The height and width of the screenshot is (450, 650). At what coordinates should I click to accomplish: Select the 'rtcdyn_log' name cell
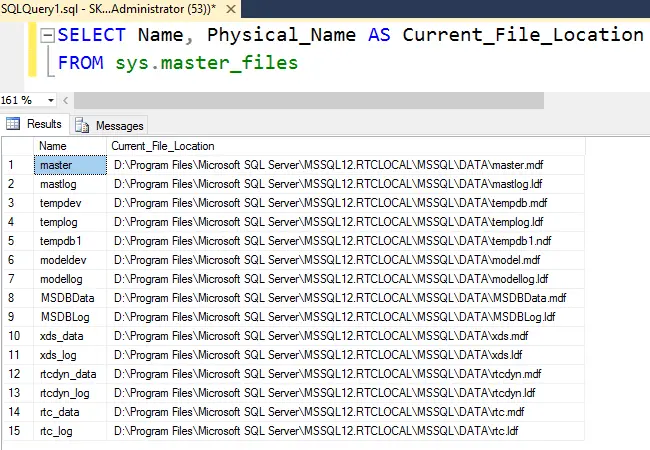point(70,393)
